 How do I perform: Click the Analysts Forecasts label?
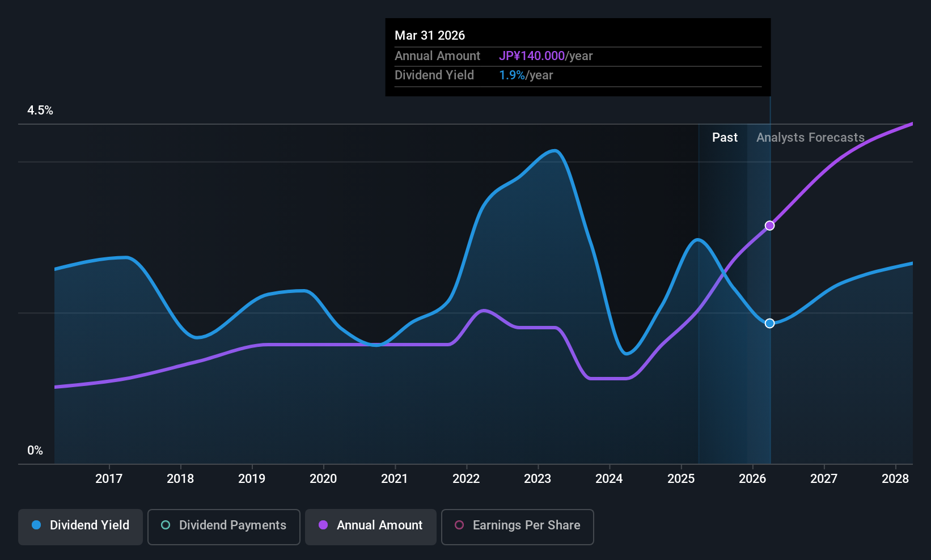click(810, 138)
